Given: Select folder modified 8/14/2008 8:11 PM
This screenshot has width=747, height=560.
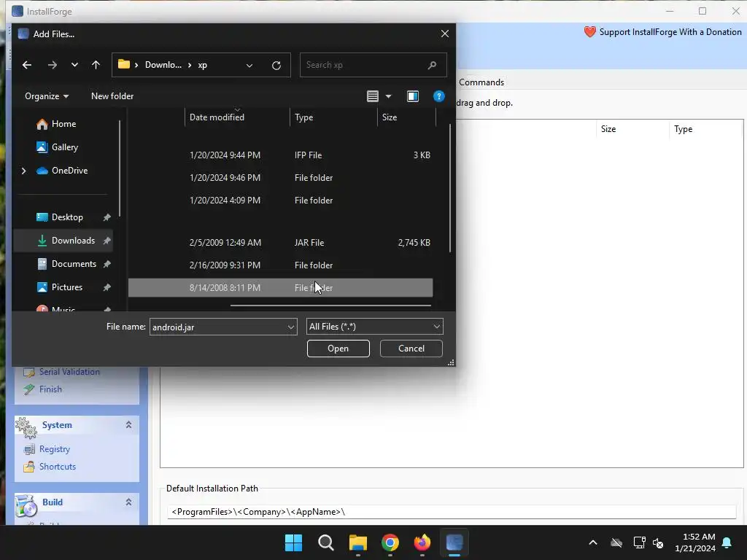Looking at the screenshot, I should 281,287.
